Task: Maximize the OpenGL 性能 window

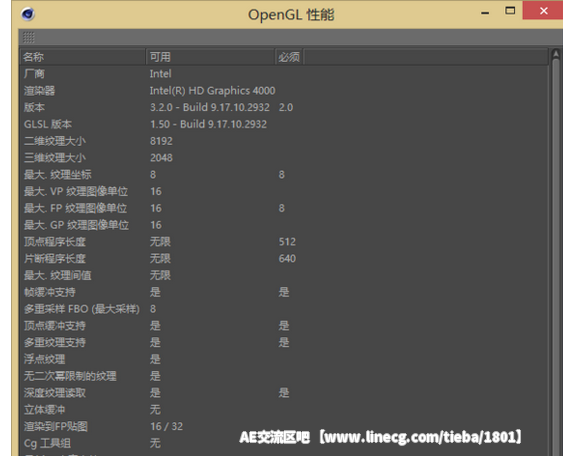Action: click(x=510, y=11)
